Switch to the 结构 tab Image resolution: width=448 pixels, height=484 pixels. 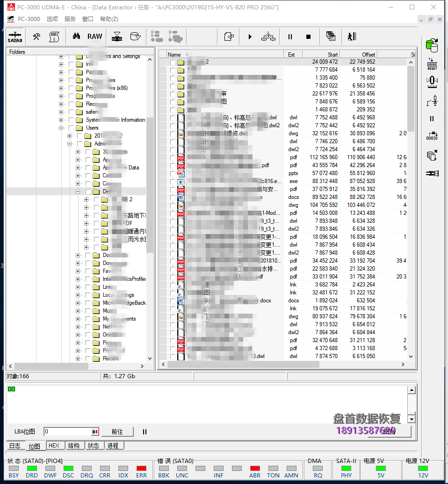(74, 446)
